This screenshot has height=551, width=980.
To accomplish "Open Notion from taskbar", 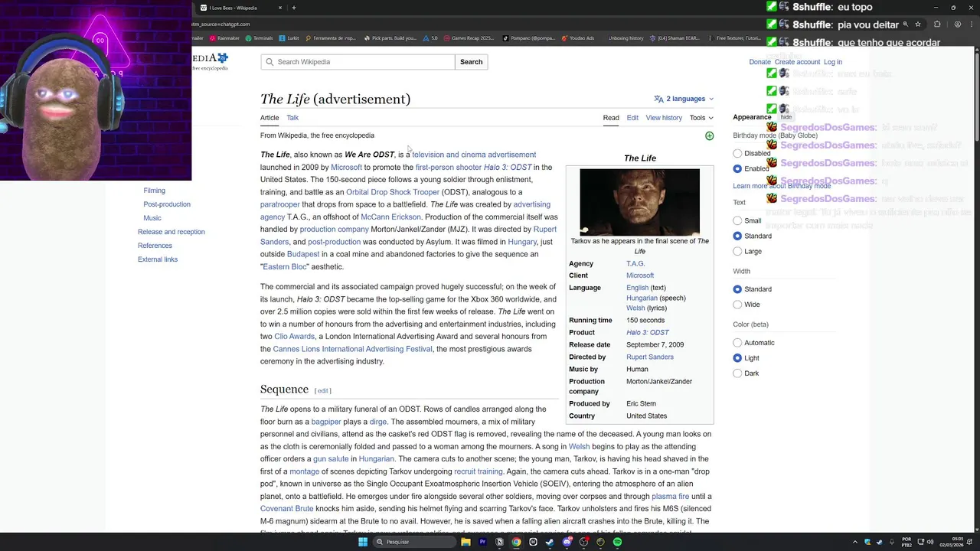I will point(499,542).
